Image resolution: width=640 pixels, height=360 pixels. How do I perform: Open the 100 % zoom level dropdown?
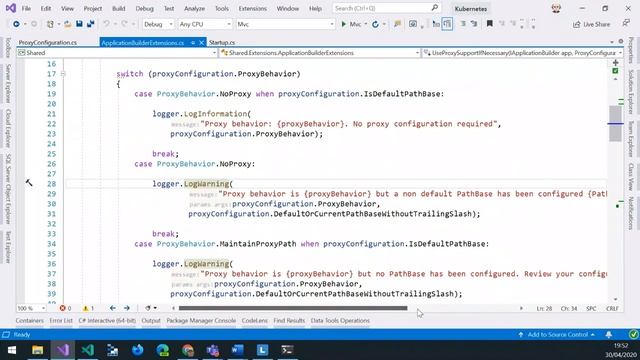[31, 308]
